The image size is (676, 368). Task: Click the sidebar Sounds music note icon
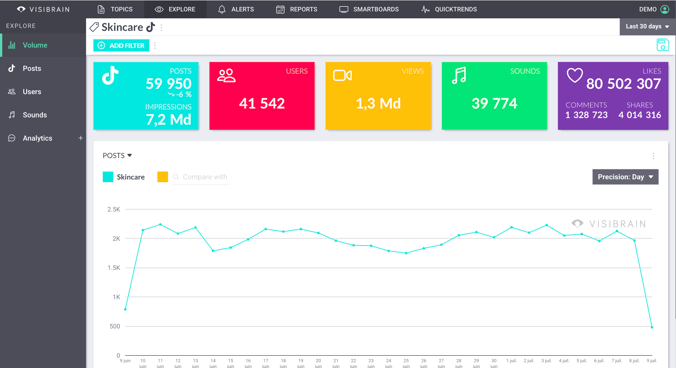click(12, 115)
